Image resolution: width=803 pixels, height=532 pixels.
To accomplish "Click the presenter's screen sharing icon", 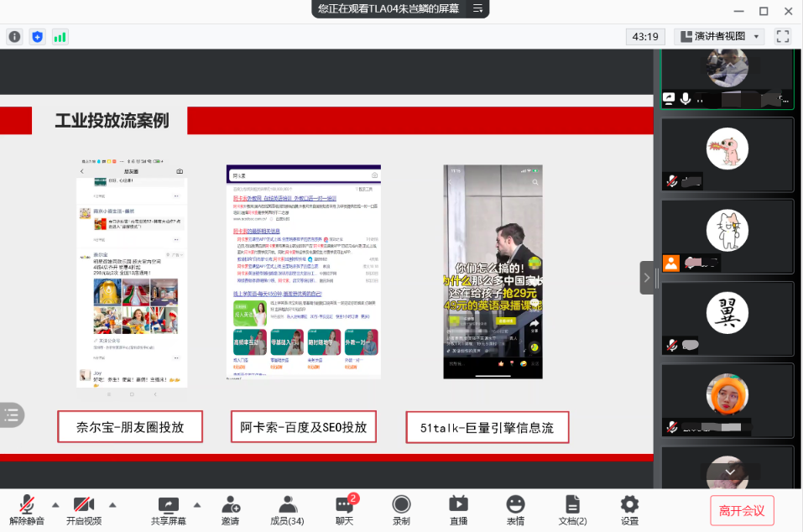I will click(x=669, y=98).
